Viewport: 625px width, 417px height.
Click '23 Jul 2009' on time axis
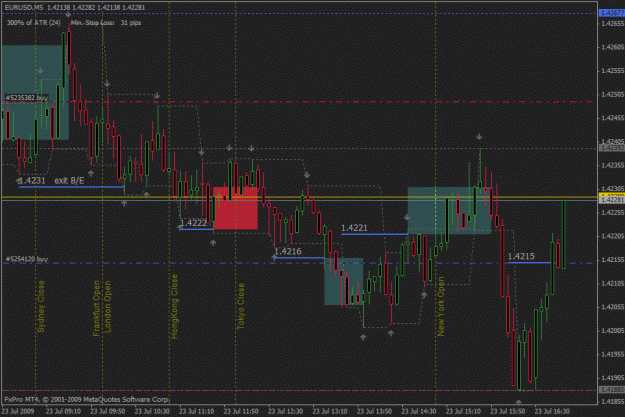tap(18, 411)
